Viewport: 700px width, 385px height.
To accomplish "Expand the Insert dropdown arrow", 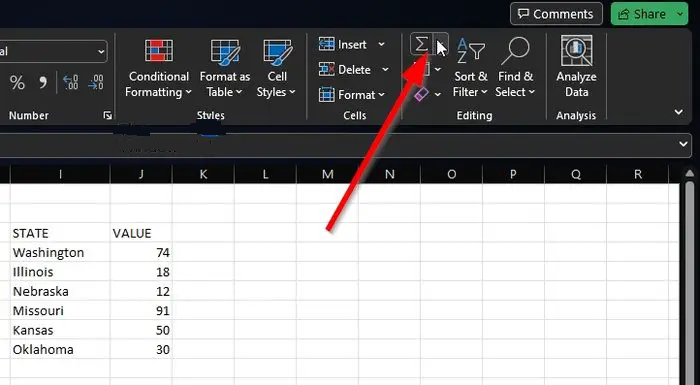I will point(381,44).
